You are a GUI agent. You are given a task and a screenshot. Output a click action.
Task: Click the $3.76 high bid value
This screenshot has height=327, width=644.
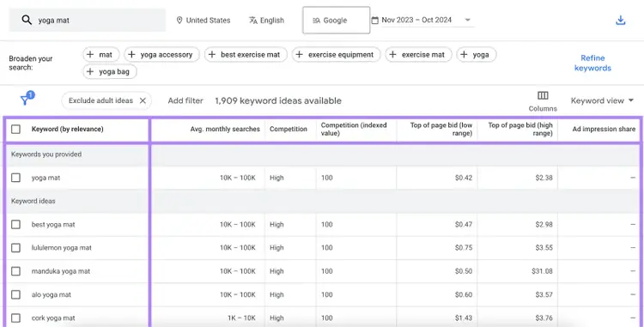pyautogui.click(x=544, y=318)
